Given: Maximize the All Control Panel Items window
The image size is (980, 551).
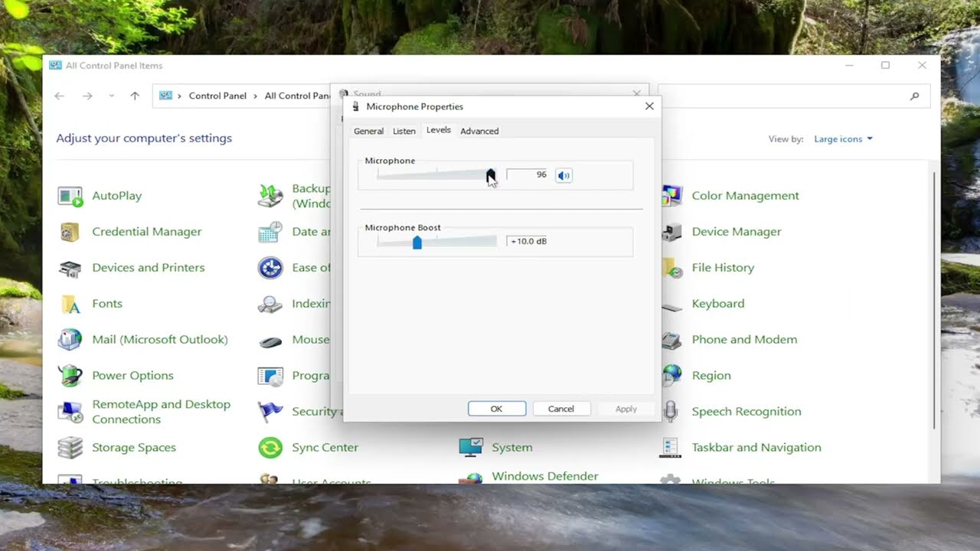Looking at the screenshot, I should pos(885,66).
